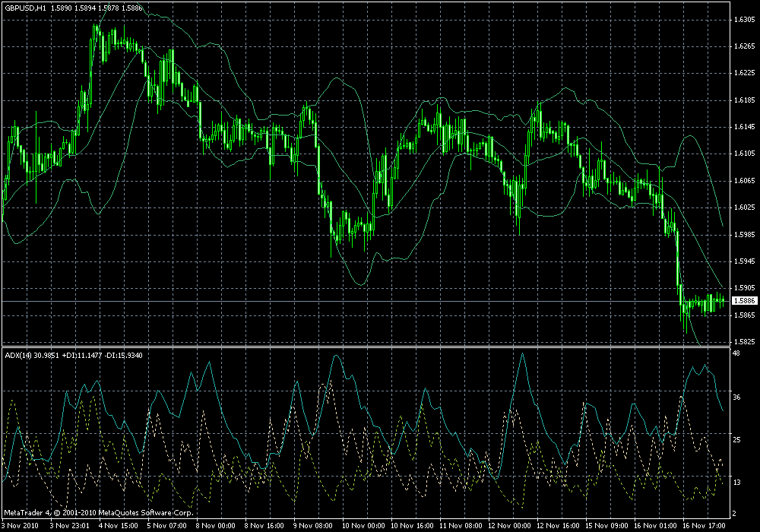Click the current price tag 1.5886
The width and height of the screenshot is (760, 532).
[745, 301]
